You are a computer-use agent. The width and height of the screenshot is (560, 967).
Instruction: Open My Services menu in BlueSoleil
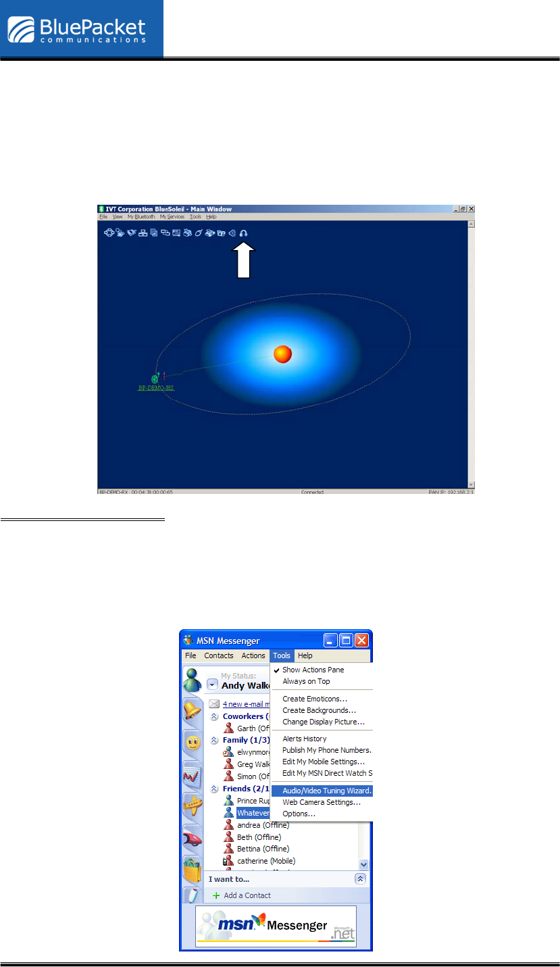(x=172, y=217)
